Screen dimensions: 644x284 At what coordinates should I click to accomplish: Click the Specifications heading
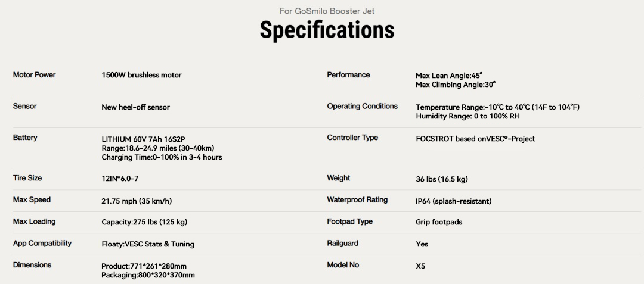click(x=327, y=30)
